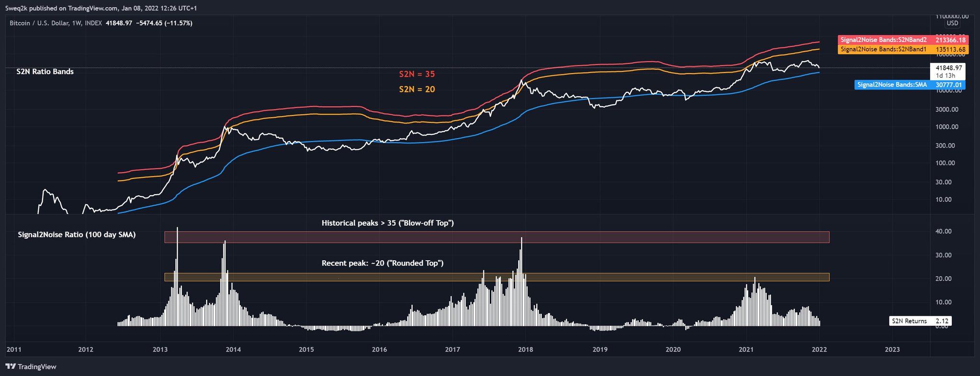Click the 'Historical peaks > 35' annotation text
Image resolution: width=980 pixels, height=376 pixels.
pyautogui.click(x=388, y=223)
